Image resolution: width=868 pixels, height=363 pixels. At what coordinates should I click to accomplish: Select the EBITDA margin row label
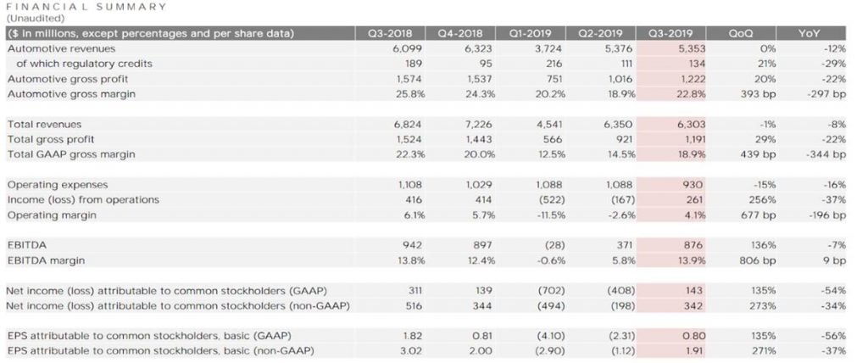click(47, 260)
